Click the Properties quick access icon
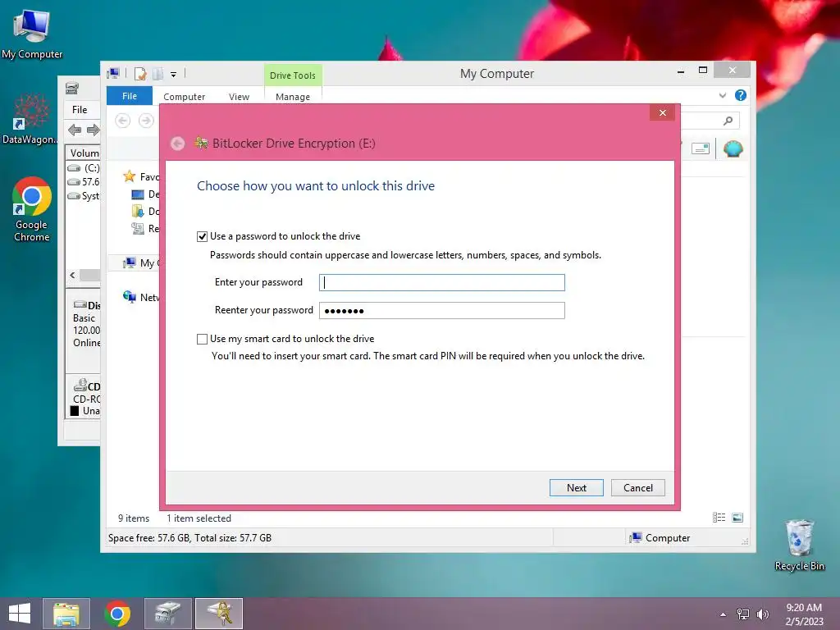 click(x=139, y=74)
